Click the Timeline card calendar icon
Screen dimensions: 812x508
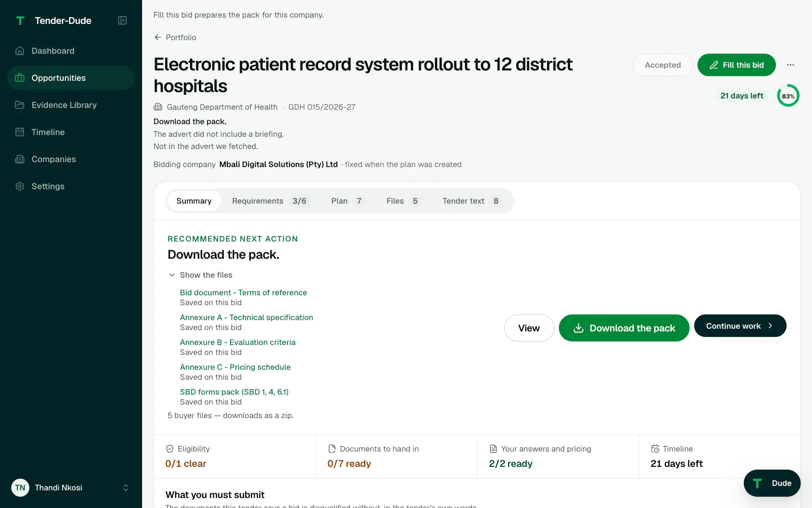[x=655, y=449]
